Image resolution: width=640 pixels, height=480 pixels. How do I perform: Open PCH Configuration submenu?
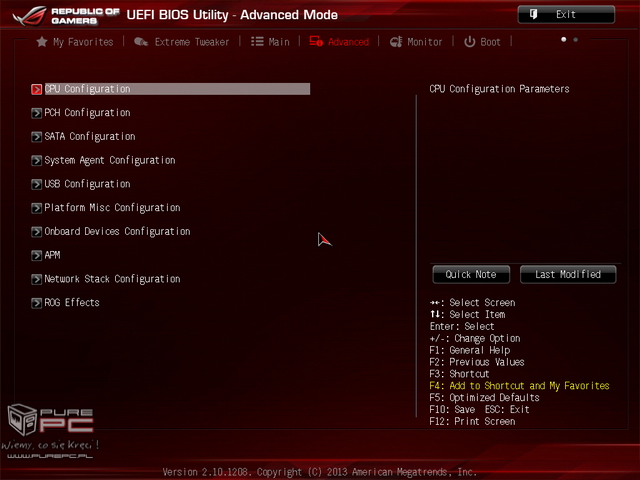(87, 113)
